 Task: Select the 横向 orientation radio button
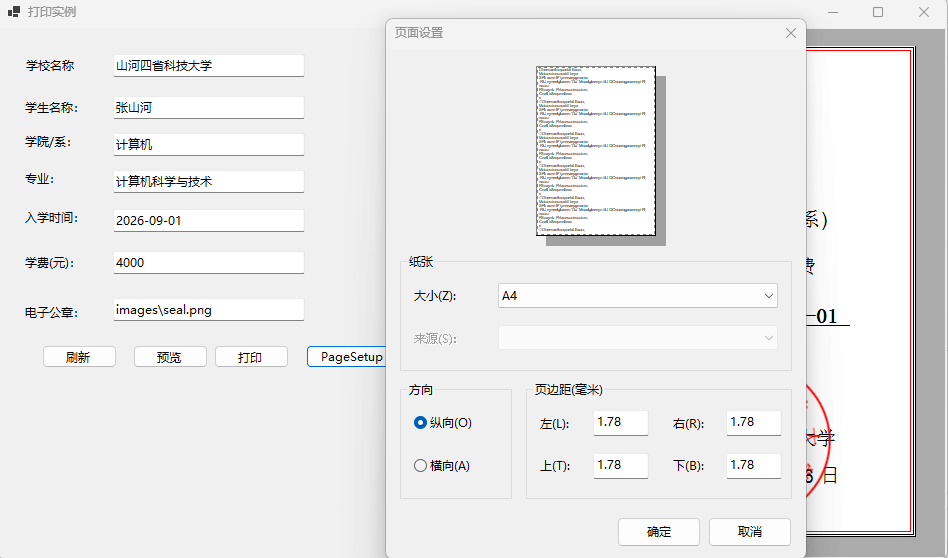tap(420, 466)
